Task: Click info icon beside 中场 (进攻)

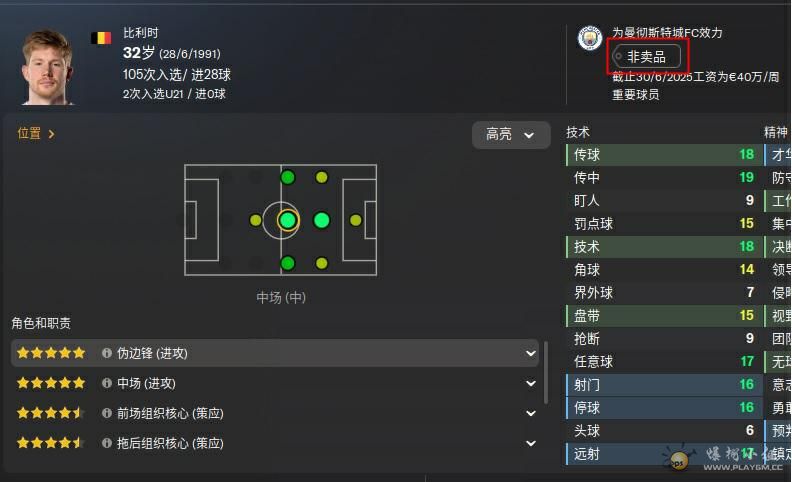Action: pos(107,383)
